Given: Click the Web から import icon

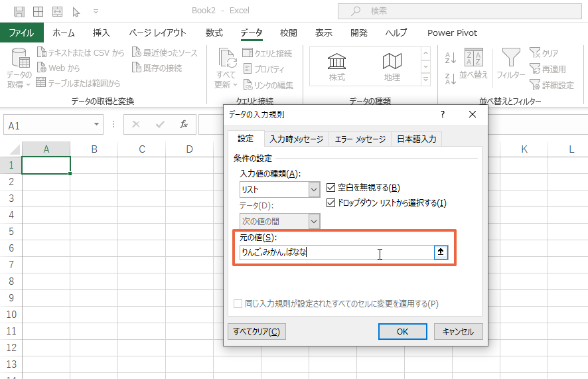Looking at the screenshot, I should tap(41, 68).
